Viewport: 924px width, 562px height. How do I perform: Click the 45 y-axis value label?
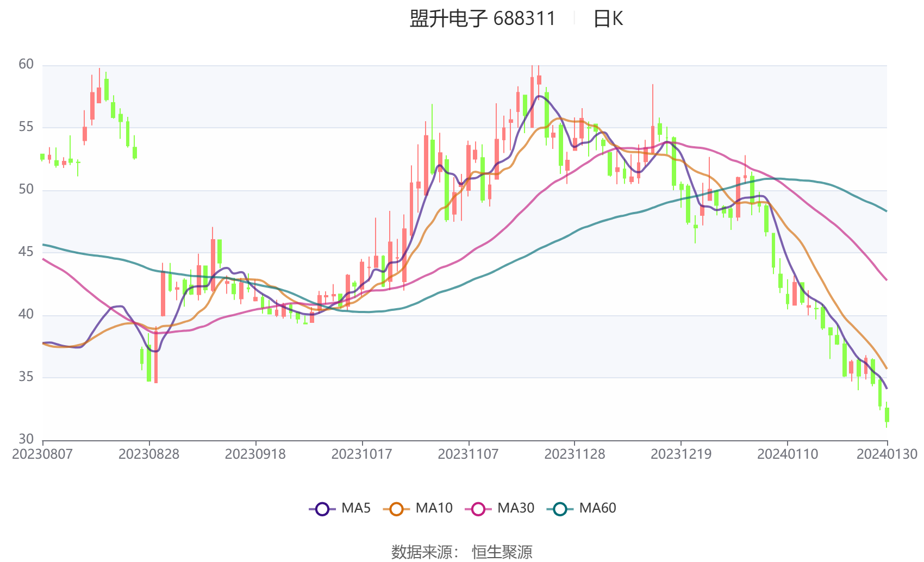coord(26,252)
